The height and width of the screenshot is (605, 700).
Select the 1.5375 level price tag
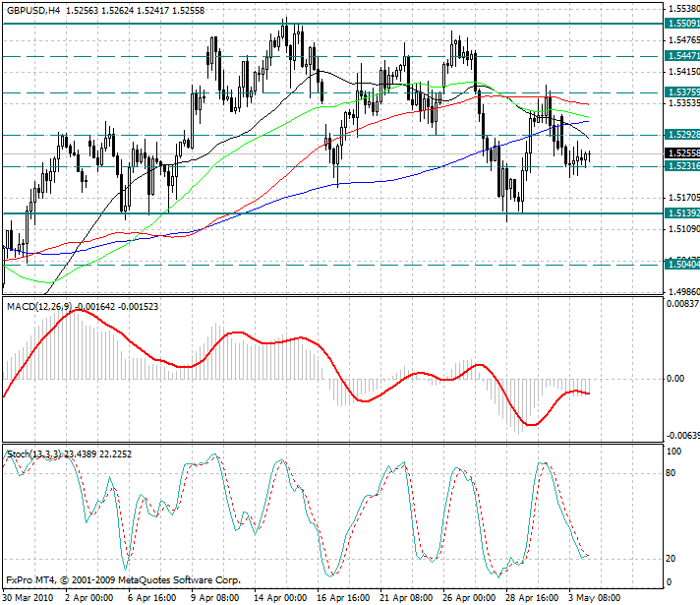coord(679,92)
